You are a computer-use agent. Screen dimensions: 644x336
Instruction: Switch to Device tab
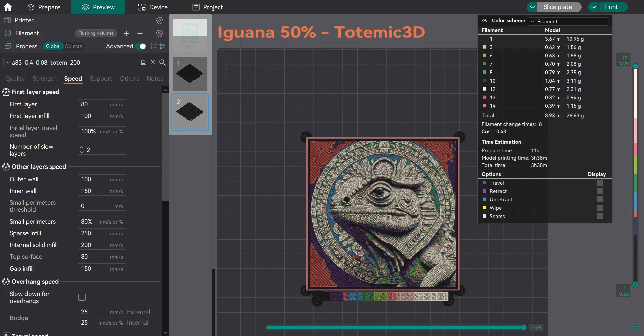153,7
